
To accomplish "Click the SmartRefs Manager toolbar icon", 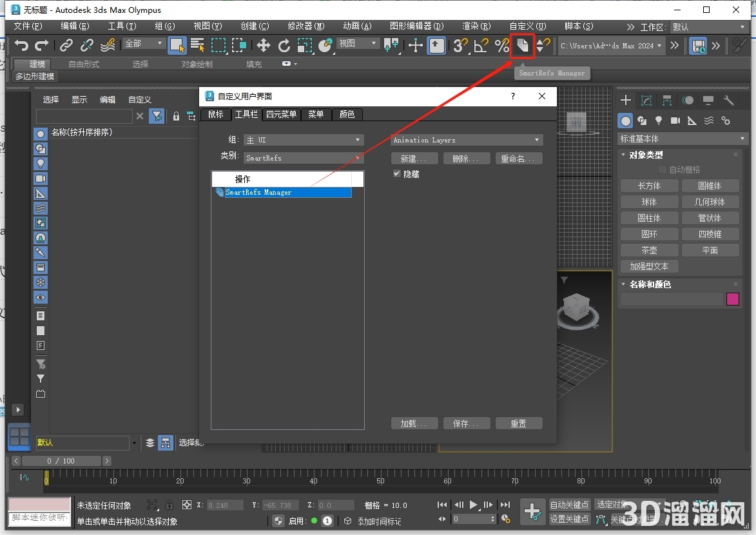I will (523, 45).
